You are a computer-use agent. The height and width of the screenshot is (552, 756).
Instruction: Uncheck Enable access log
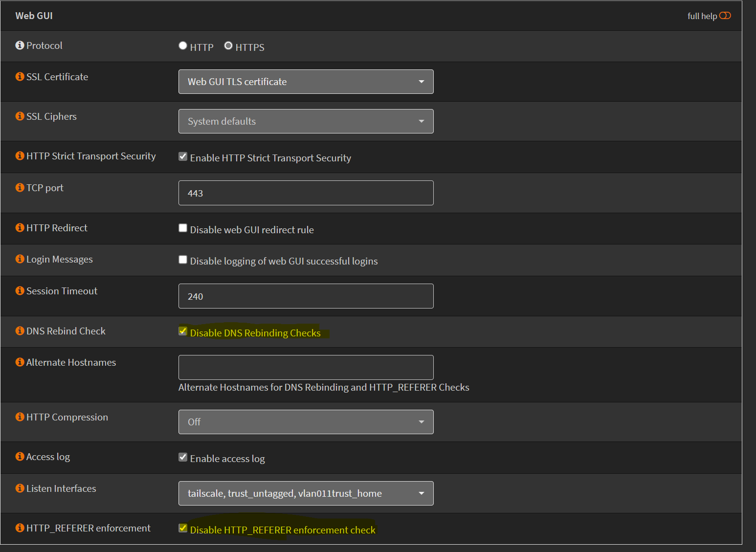coord(182,457)
